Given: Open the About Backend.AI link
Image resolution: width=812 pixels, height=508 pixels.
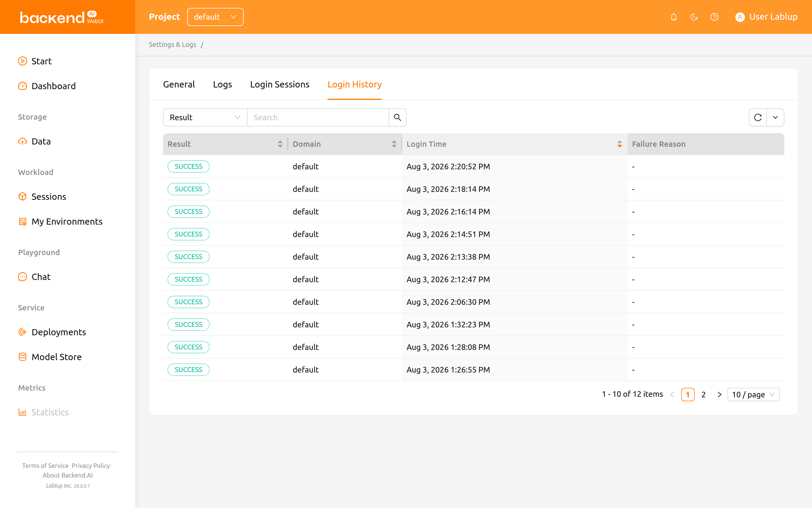Looking at the screenshot, I should [68, 475].
